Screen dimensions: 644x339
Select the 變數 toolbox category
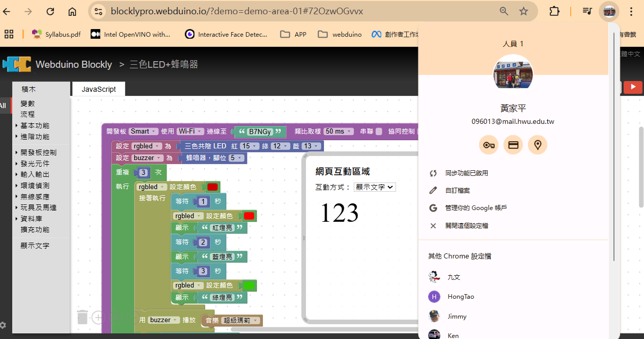(27, 103)
